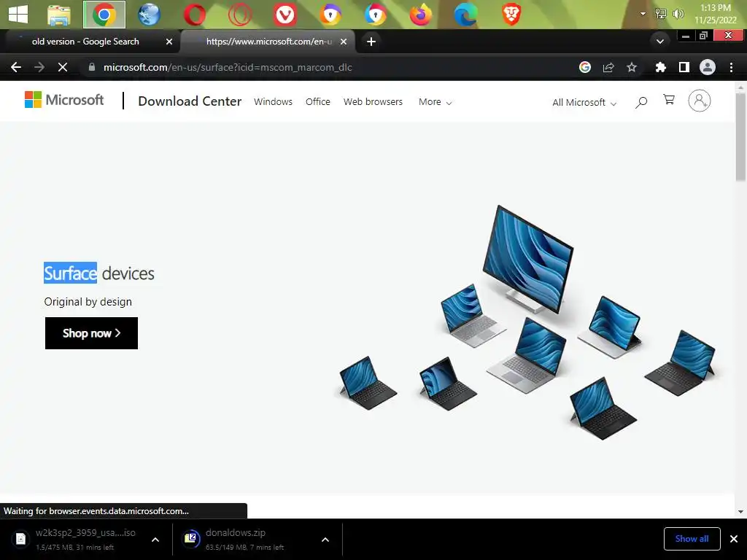
Task: Launch the blue globe browser icon
Action: tap(149, 15)
